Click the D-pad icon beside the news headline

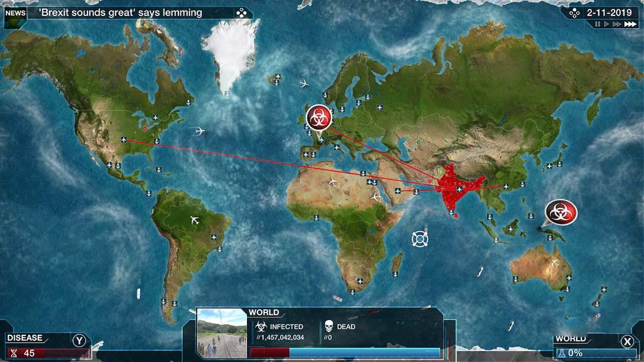[x=241, y=12]
